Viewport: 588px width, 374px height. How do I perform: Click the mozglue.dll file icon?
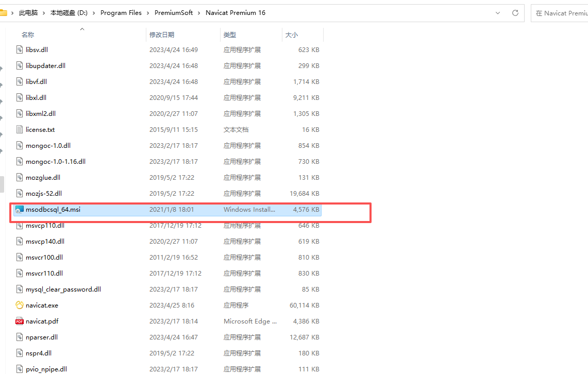20,177
